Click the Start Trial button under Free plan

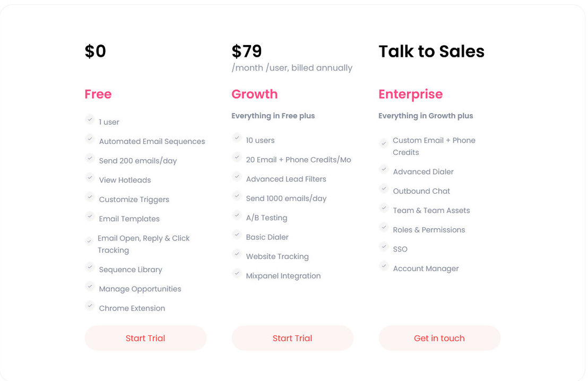click(145, 338)
